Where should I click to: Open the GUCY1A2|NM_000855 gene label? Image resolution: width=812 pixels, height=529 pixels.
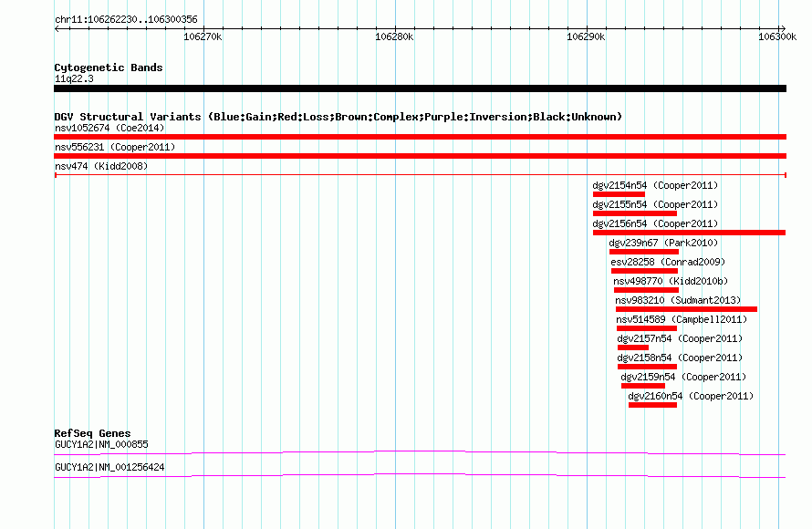(101, 444)
